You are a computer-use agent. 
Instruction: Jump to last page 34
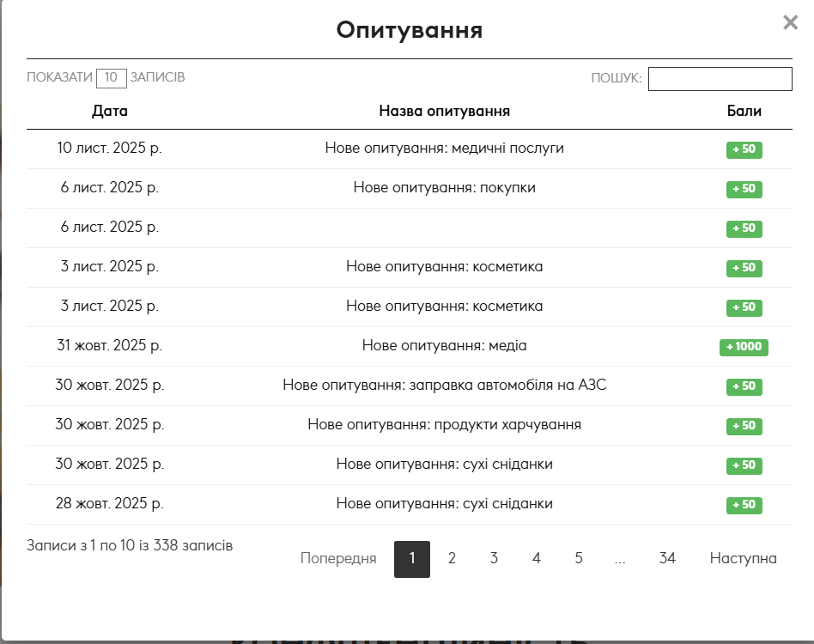667,559
